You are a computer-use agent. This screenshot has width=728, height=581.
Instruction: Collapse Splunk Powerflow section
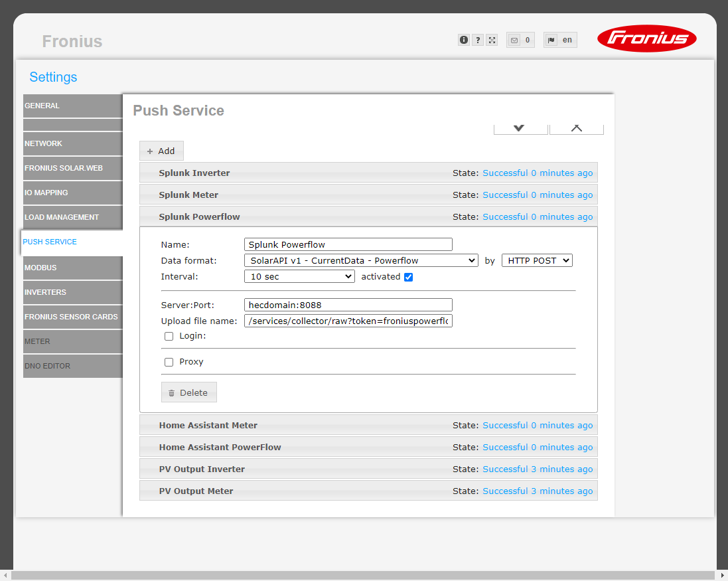click(x=368, y=216)
